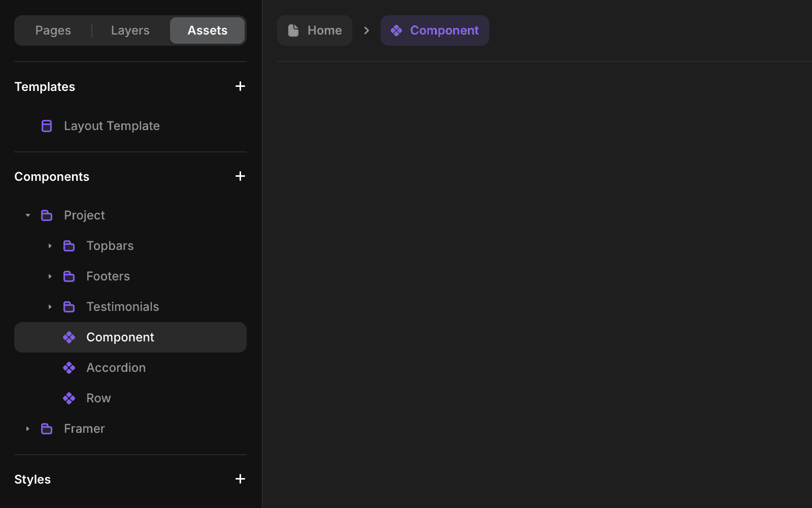Click the Component icon in the breadcrumb
The width and height of the screenshot is (812, 508).
pos(396,30)
